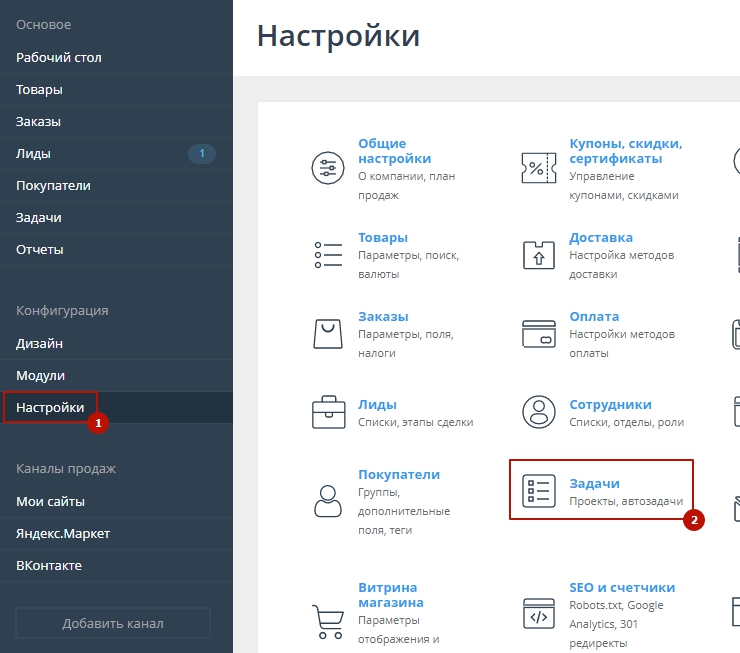Open Рабочий стол in the sidebar

(58, 57)
